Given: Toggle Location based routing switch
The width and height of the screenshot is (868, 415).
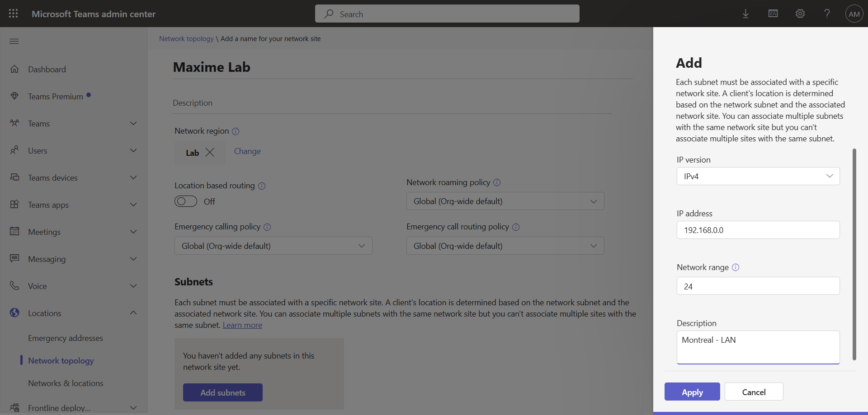Looking at the screenshot, I should coord(186,201).
